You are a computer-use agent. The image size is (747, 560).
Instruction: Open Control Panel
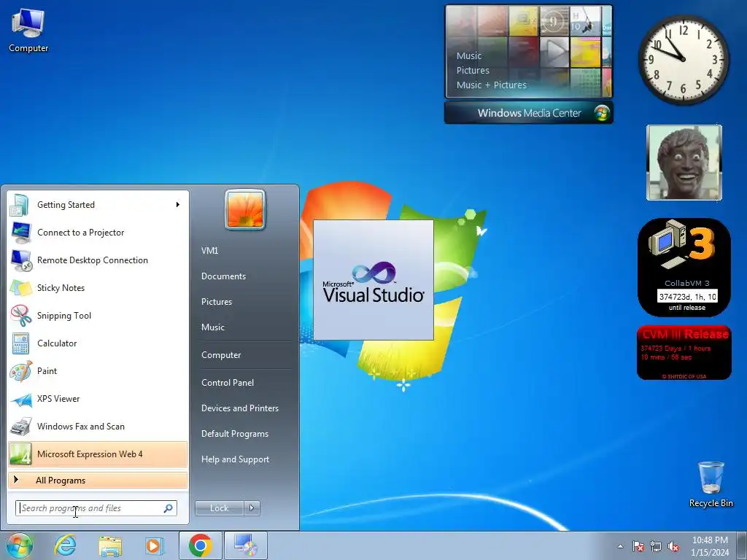[x=228, y=382]
